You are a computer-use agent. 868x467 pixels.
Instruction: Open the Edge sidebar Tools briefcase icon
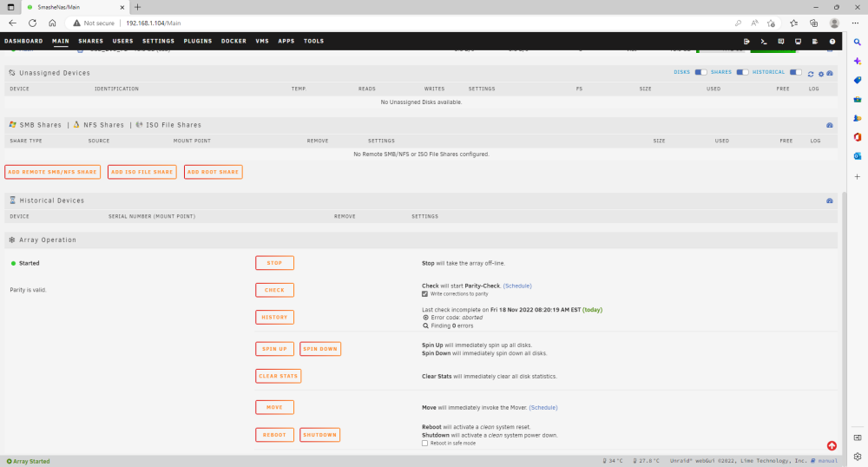point(857,100)
